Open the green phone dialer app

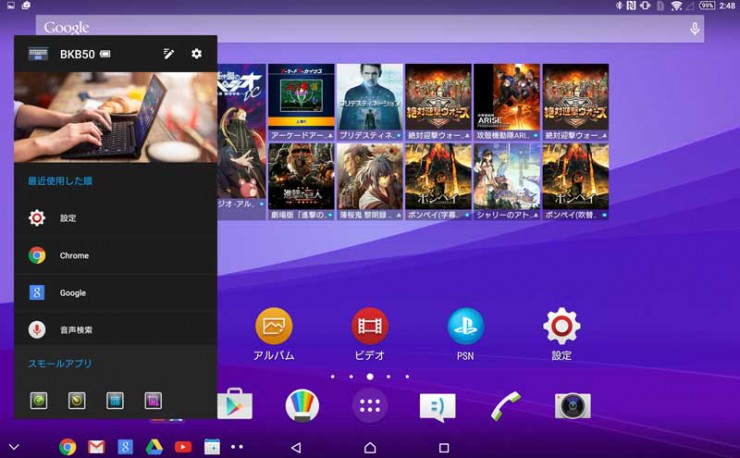click(505, 406)
